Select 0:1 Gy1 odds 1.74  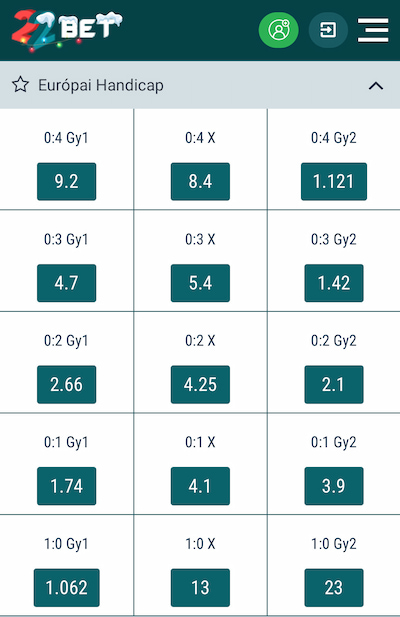(x=66, y=486)
